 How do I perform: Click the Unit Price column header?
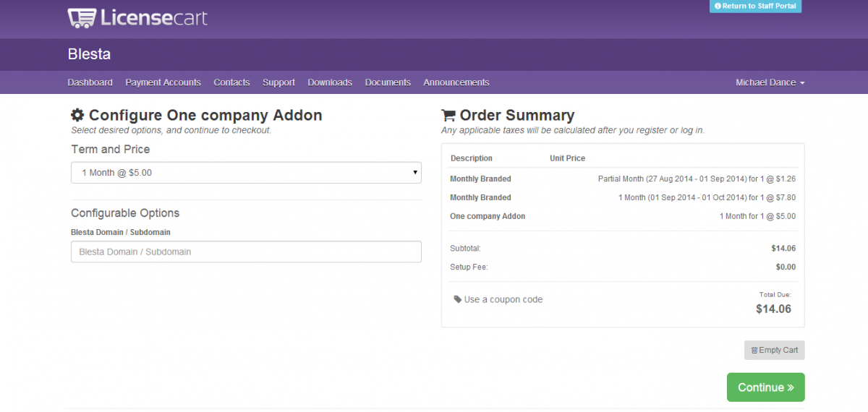pyautogui.click(x=568, y=158)
